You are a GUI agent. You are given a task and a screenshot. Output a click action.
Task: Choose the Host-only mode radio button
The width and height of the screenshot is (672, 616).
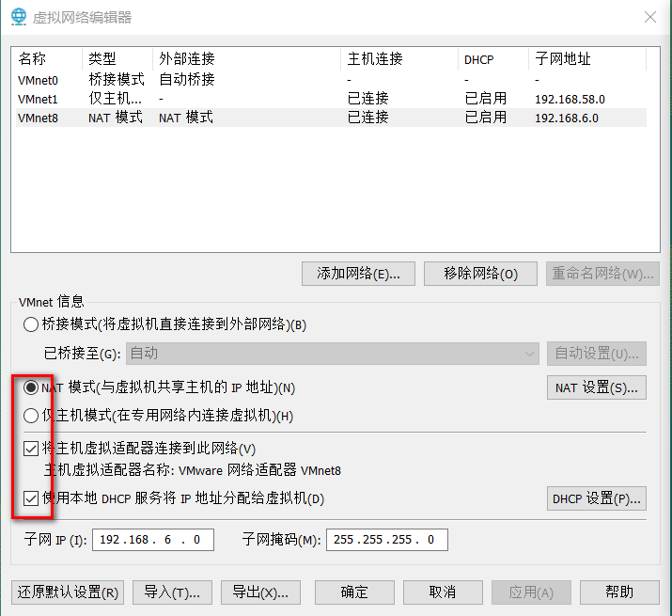31,416
